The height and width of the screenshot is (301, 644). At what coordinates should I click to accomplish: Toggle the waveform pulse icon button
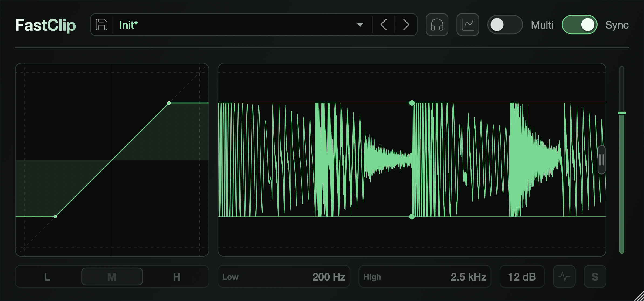click(x=564, y=277)
